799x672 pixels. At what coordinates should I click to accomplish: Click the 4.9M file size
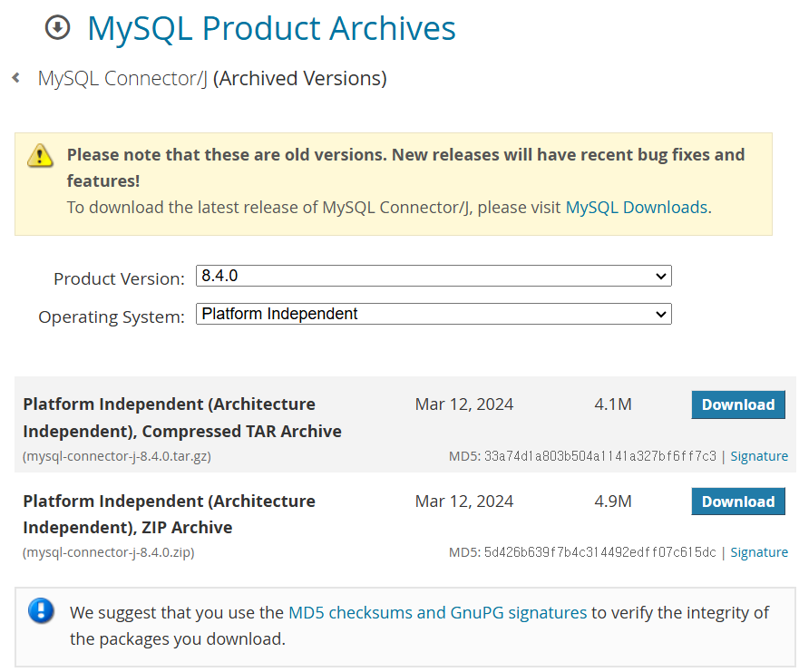(x=613, y=502)
